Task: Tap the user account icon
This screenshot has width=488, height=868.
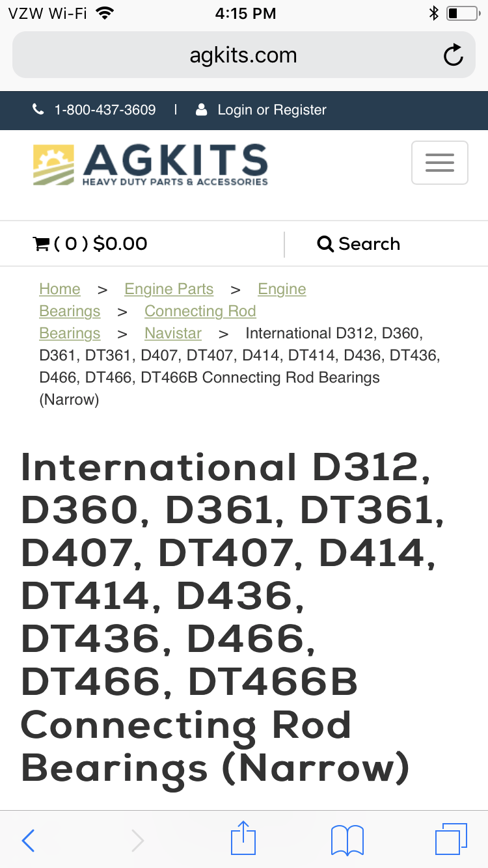Action: 202,110
